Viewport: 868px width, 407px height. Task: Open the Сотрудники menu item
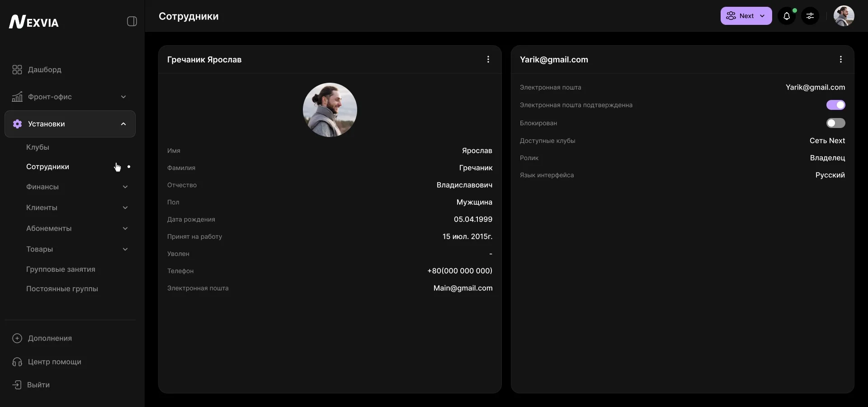(x=47, y=167)
